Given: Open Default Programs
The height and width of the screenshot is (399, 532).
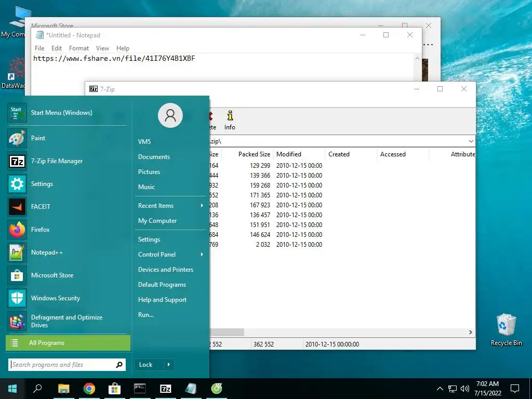Looking at the screenshot, I should pyautogui.click(x=162, y=285).
